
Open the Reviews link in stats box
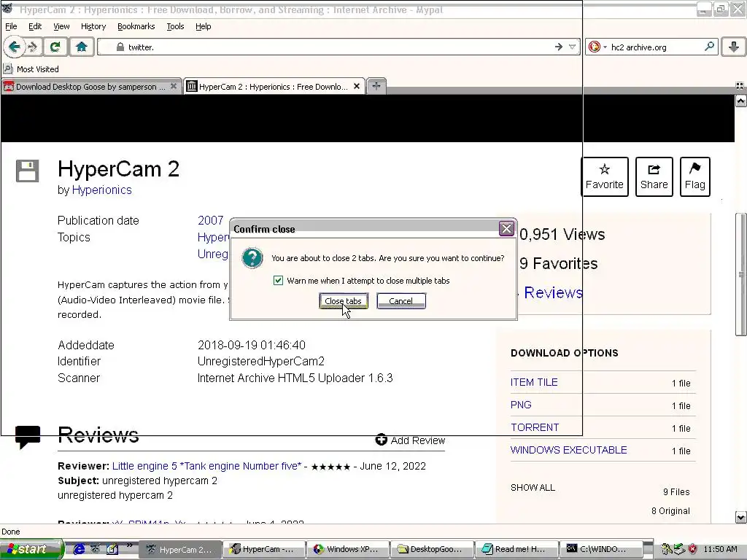point(553,293)
